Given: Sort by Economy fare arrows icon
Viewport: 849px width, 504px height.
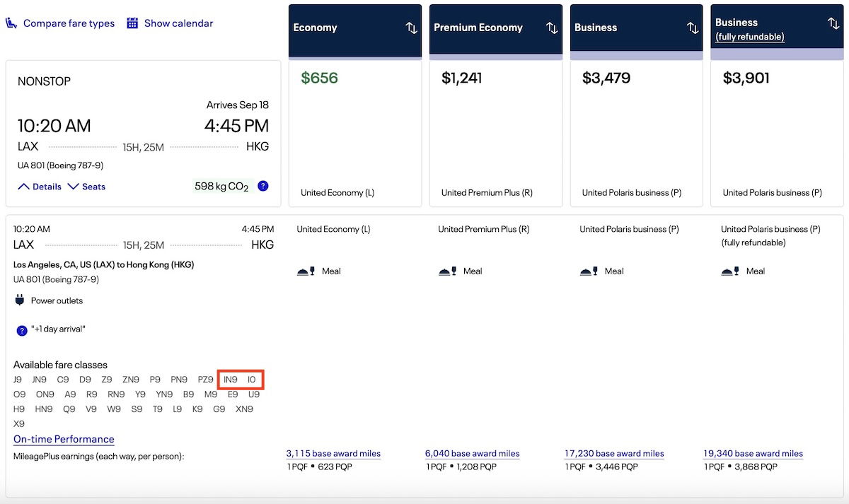Looking at the screenshot, I should 411,28.
